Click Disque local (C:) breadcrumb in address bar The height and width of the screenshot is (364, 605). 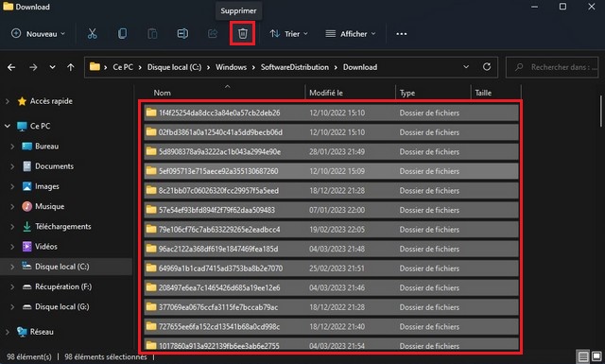pos(174,67)
